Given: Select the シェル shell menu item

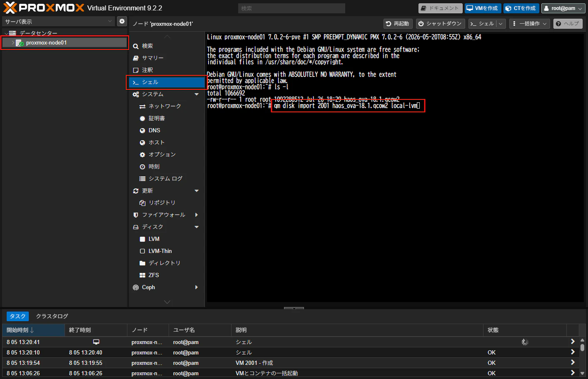Looking at the screenshot, I should (x=167, y=82).
